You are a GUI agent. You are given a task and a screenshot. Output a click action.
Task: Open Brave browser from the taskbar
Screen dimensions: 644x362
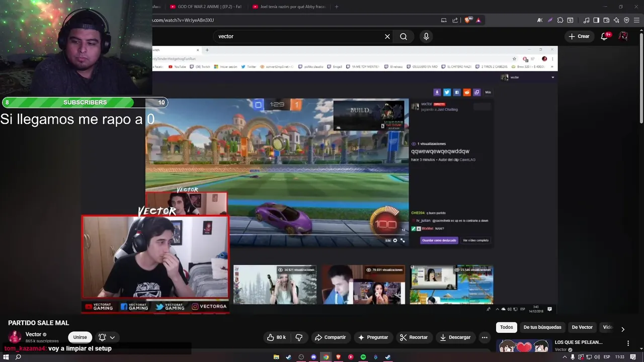[x=339, y=357]
